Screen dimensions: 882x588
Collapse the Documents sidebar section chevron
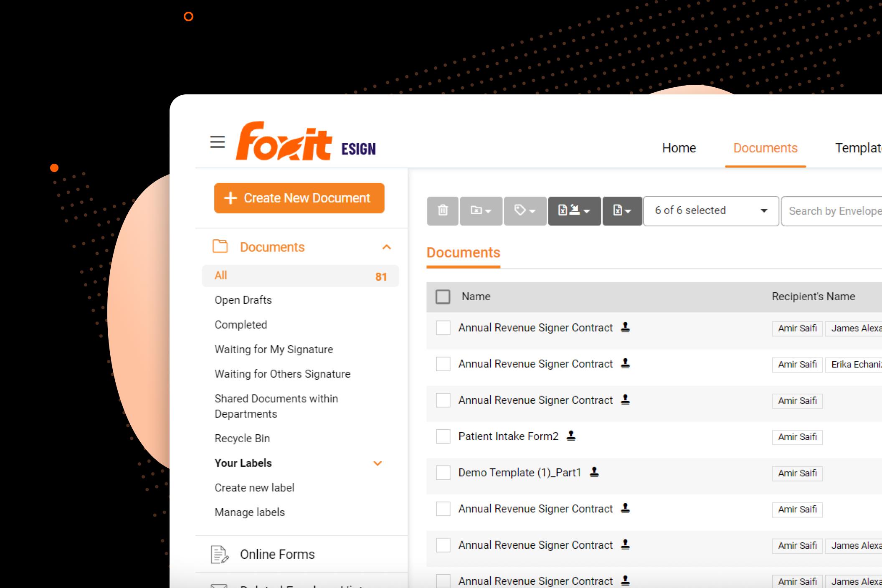coord(386,247)
